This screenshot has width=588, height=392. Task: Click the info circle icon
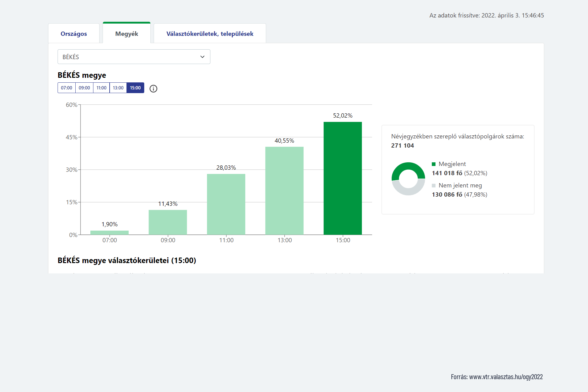153,89
